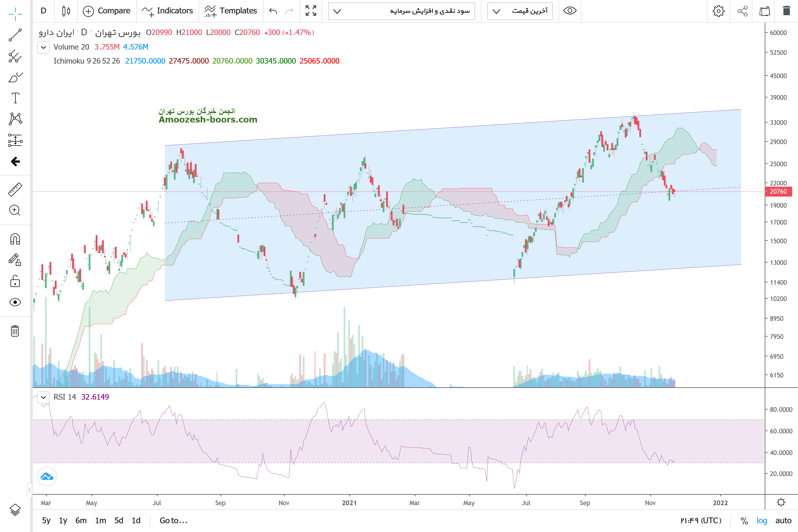Open the candlestick chart style selector
This screenshot has height=532, width=798.
pos(66,11)
